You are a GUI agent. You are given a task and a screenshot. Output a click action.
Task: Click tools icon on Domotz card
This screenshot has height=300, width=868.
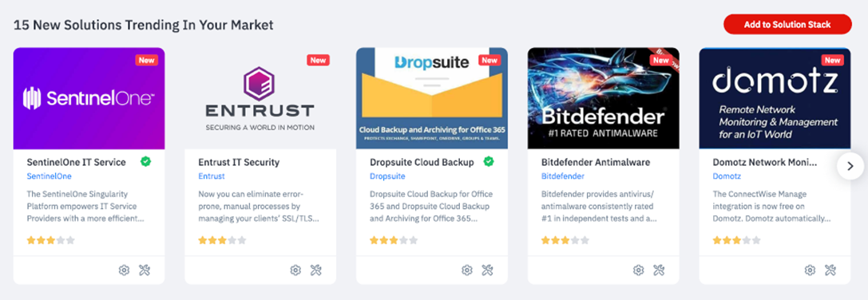coord(830,270)
